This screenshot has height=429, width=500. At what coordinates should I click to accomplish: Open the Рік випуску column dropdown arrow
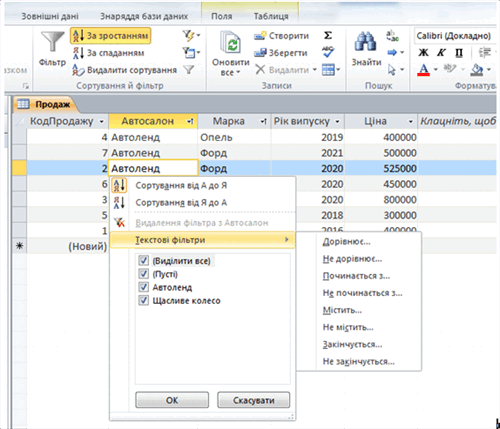pos(337,122)
